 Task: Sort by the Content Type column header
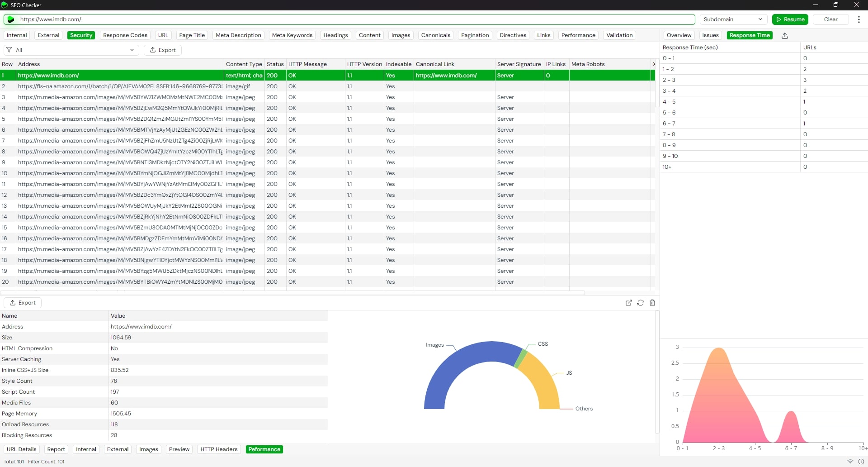pos(244,64)
